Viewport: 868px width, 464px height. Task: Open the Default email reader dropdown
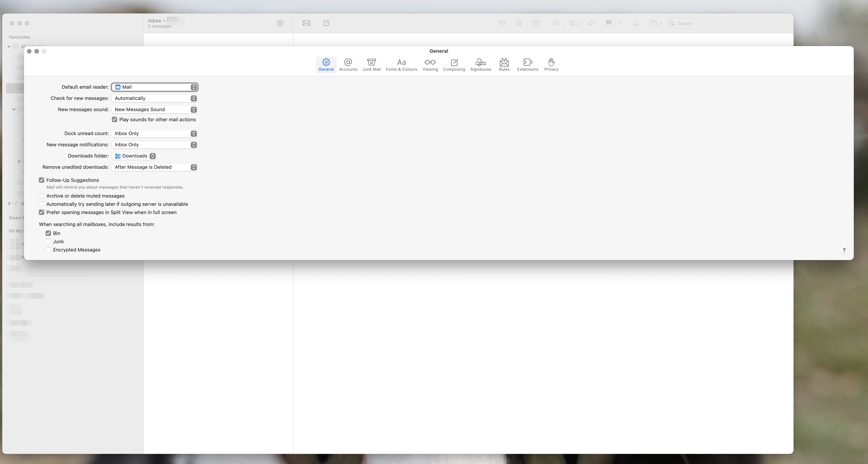155,87
